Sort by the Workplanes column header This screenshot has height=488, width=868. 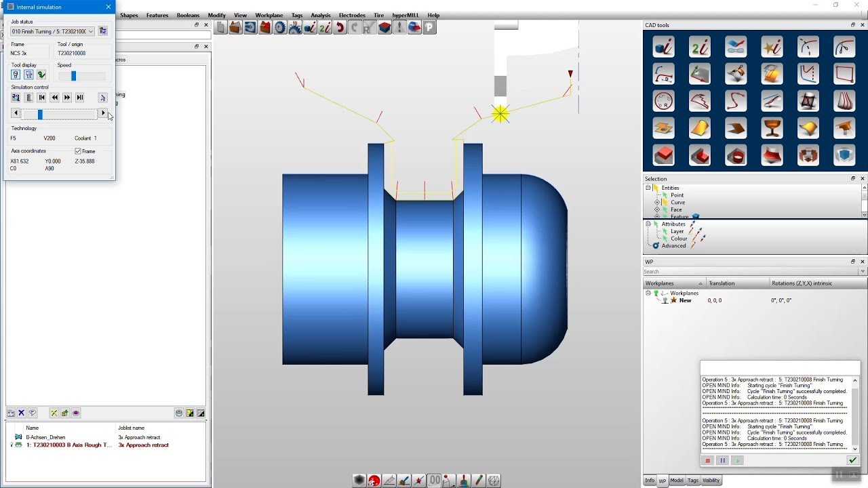click(674, 283)
